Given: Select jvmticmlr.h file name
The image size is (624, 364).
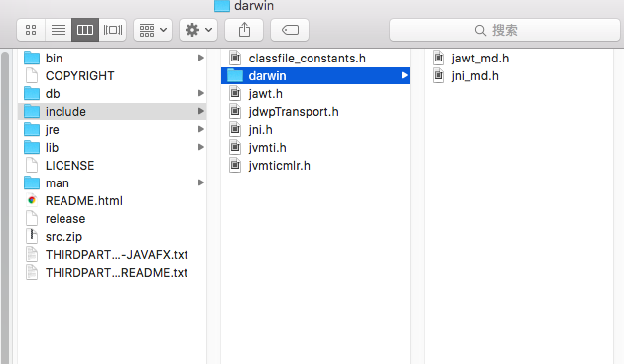Looking at the screenshot, I should pyautogui.click(x=280, y=165).
